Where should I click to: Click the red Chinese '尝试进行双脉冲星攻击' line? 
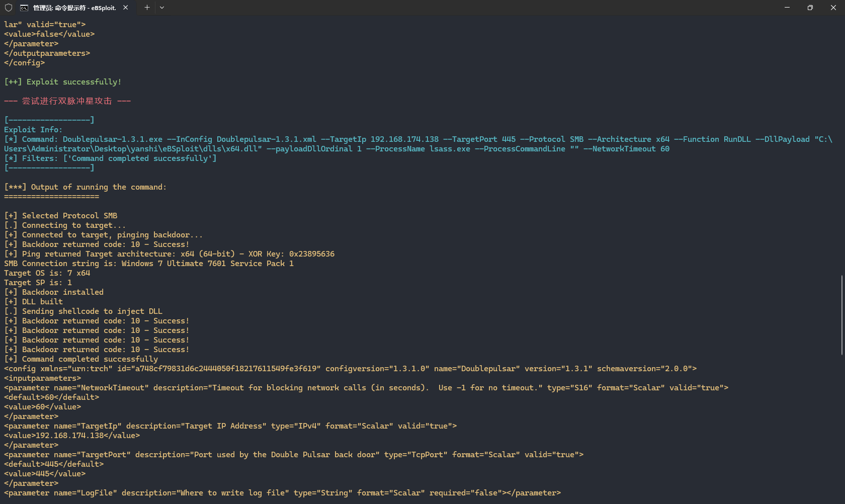[x=67, y=101]
